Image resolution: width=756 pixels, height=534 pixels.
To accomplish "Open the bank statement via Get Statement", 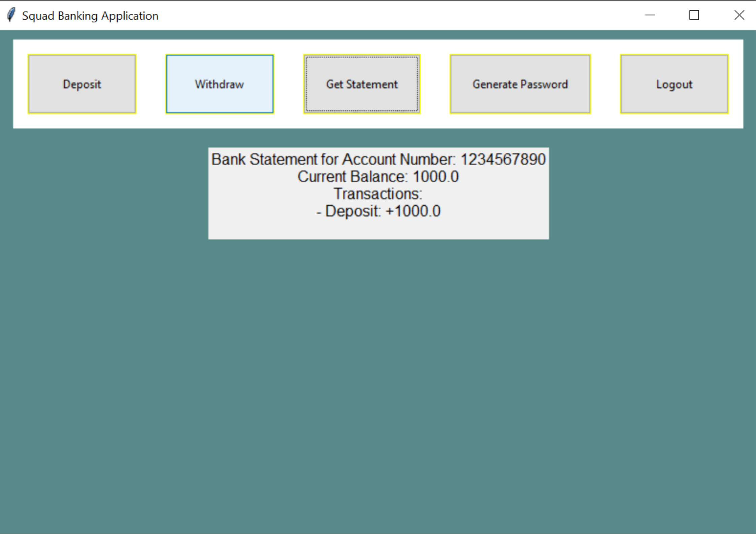I will tap(362, 84).
